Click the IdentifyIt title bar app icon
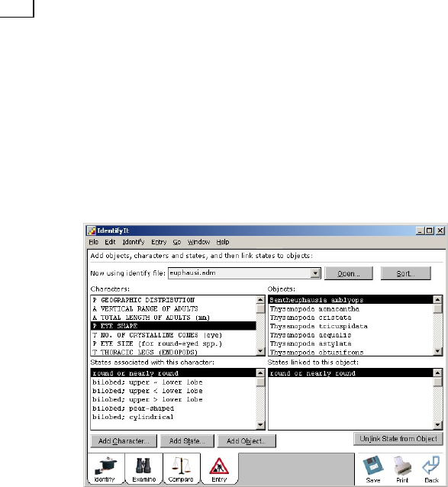This screenshot has width=448, height=487. 92,231
